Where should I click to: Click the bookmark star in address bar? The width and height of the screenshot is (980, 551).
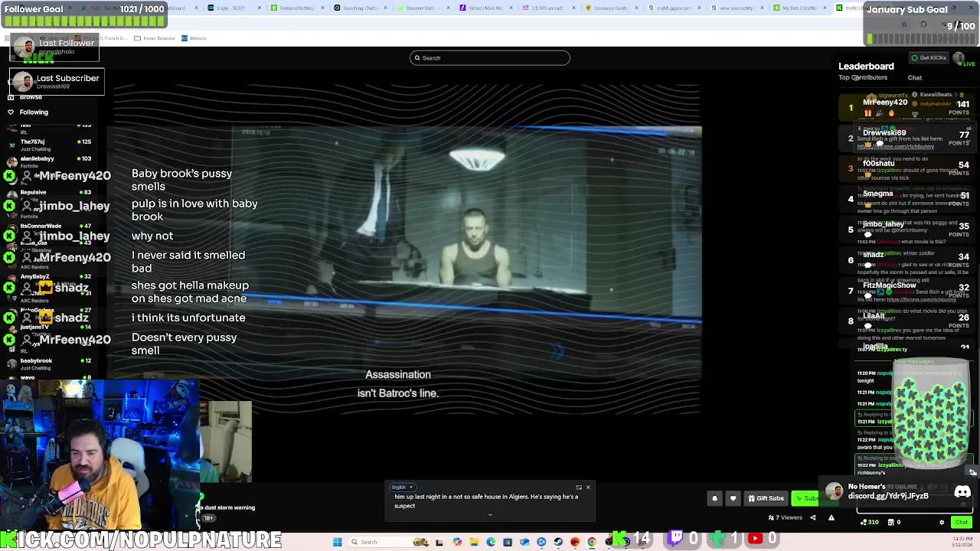coord(903,24)
